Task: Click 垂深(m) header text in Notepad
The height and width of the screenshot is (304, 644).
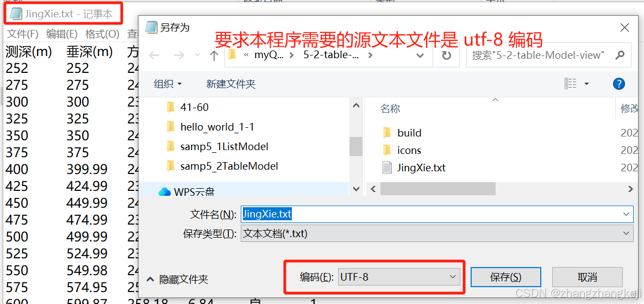Action: (x=89, y=52)
